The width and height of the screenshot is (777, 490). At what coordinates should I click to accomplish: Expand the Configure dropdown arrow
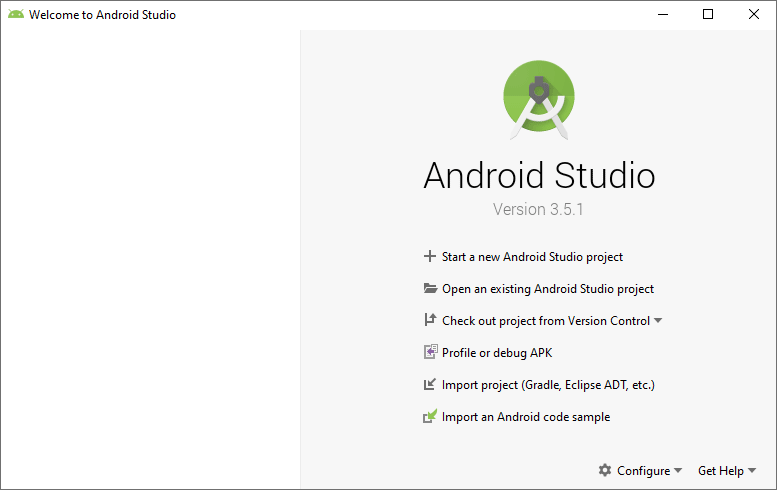678,471
